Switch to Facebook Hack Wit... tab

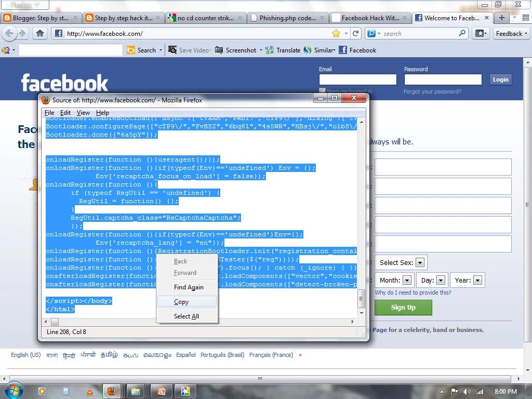point(370,18)
